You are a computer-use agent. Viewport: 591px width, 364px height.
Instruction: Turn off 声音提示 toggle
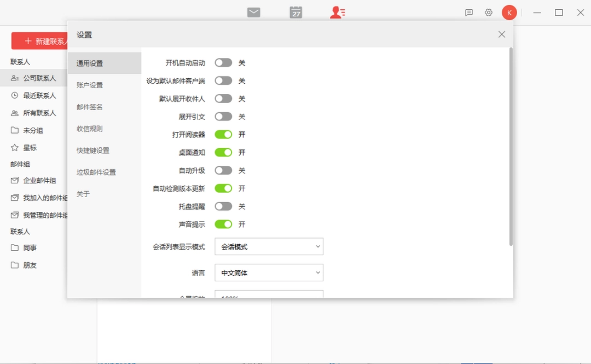point(223,224)
